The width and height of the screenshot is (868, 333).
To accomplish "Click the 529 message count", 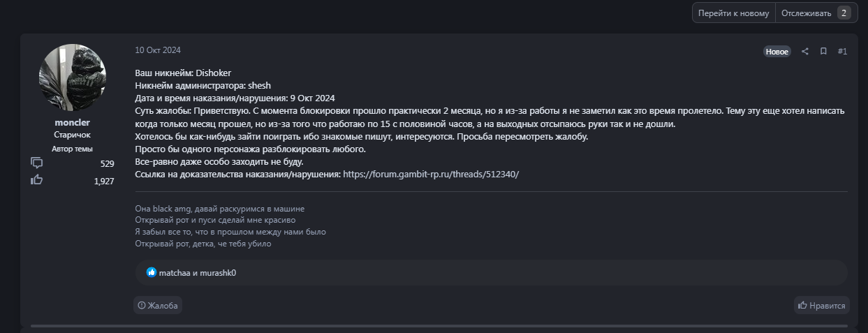I will coord(107,163).
